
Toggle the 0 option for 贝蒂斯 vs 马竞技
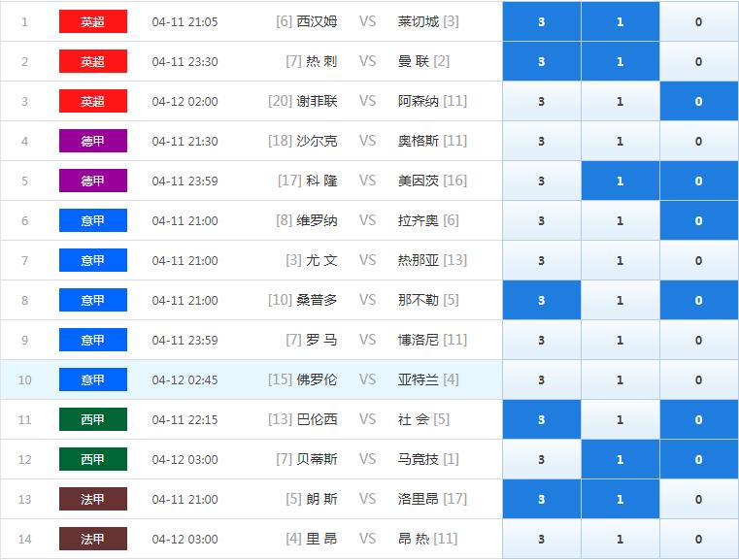(x=699, y=459)
